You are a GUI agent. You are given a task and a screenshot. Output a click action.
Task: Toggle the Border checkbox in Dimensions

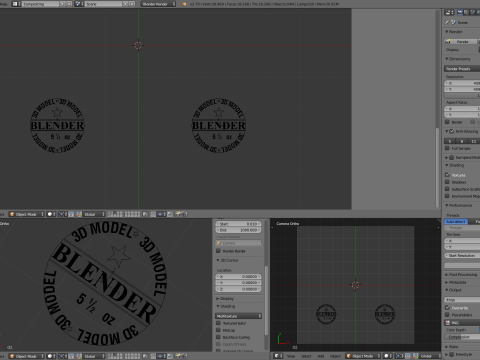tap(448, 122)
